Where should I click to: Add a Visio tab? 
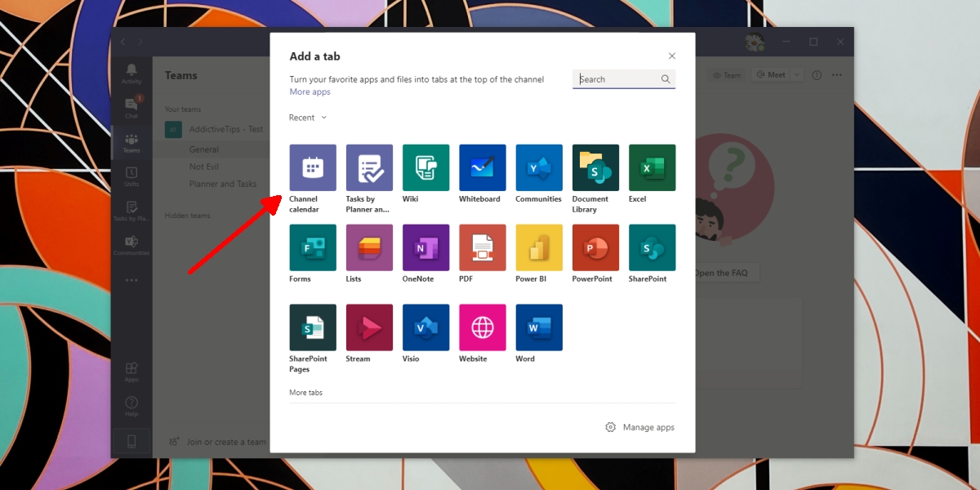point(426,327)
